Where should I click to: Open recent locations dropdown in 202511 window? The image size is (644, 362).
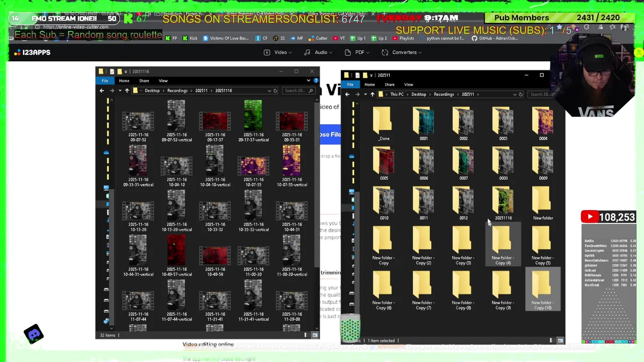365,94
